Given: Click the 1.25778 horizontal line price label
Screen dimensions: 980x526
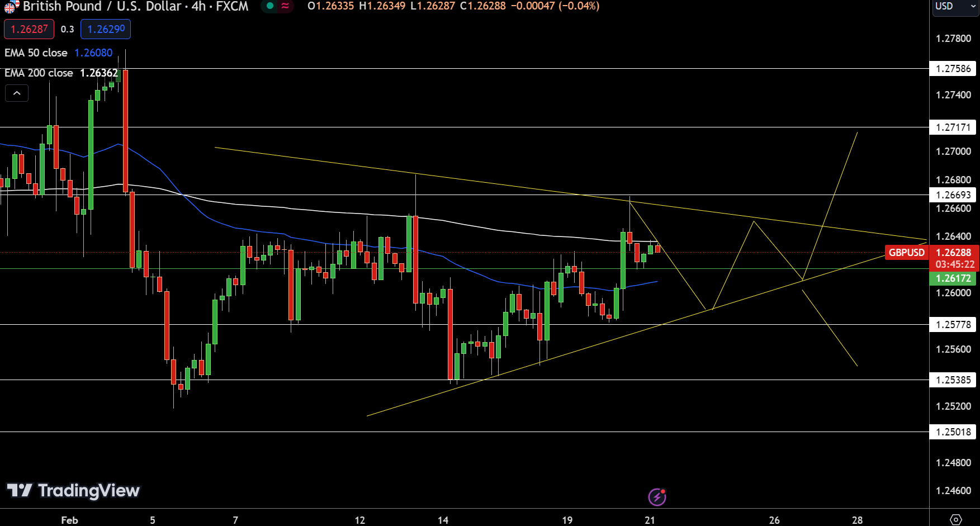Looking at the screenshot, I should (953, 325).
